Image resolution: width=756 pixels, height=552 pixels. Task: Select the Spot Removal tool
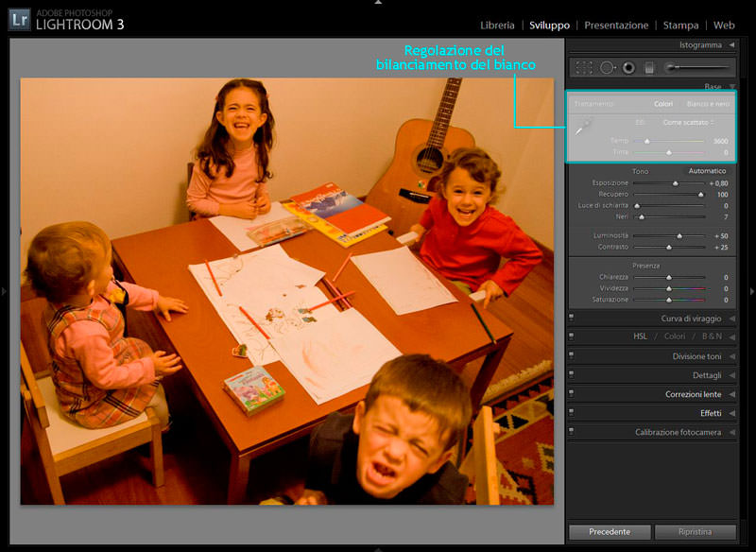click(x=607, y=67)
